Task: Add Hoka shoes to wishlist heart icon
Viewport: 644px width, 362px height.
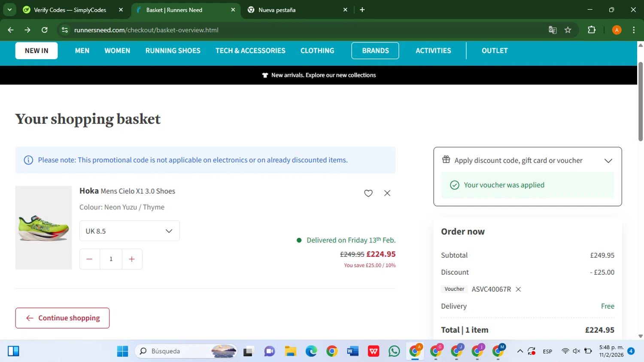Action: 368,193
